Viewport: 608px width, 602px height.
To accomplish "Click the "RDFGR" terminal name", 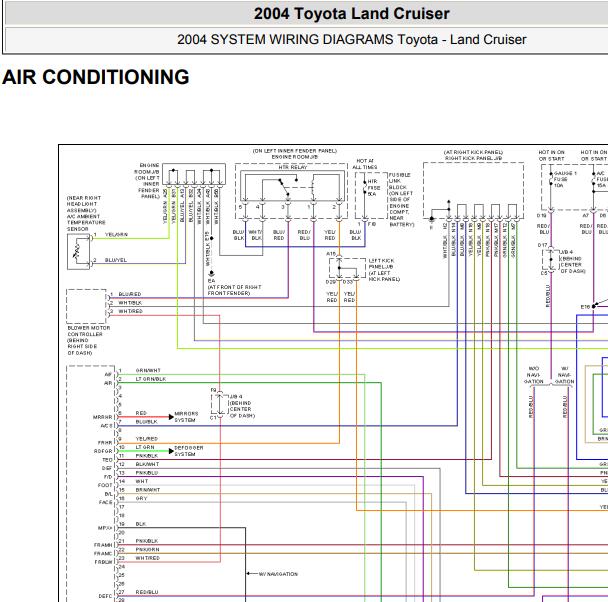I will click(x=103, y=452).
